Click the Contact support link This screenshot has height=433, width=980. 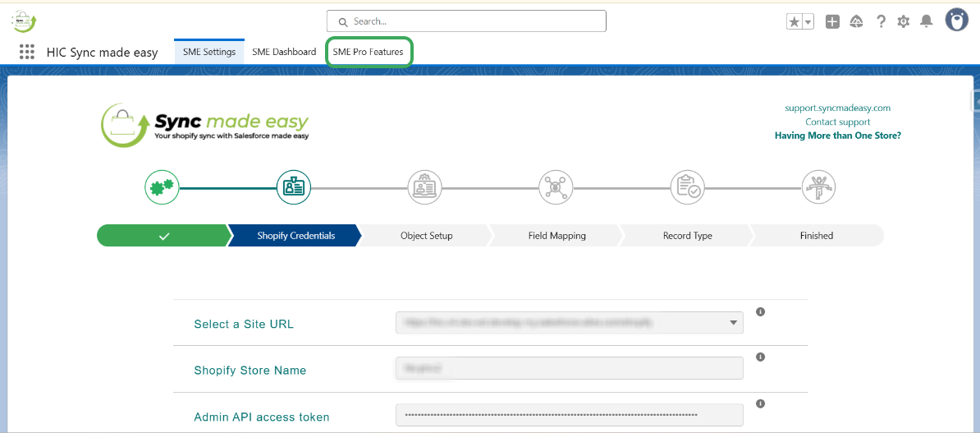click(837, 122)
